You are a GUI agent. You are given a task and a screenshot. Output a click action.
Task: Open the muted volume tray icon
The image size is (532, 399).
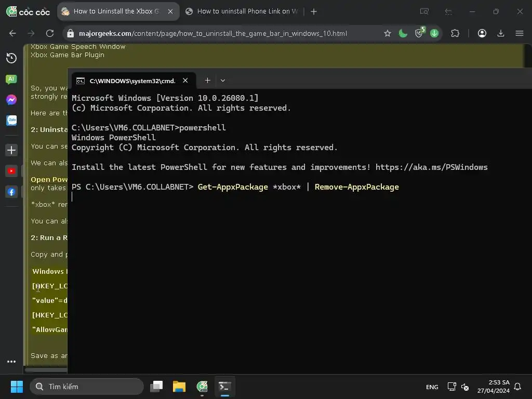tap(465, 387)
